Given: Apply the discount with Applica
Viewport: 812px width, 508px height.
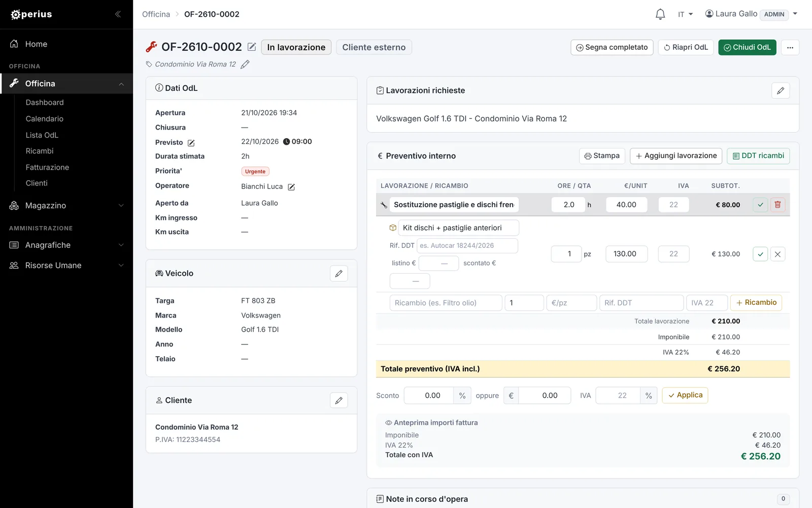Looking at the screenshot, I should tap(685, 395).
